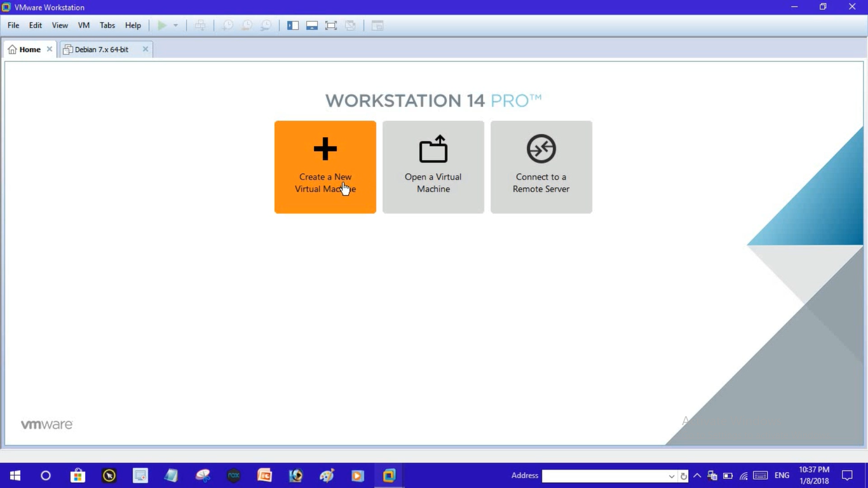The width and height of the screenshot is (868, 488).
Task: Close the Home tab
Action: tap(50, 49)
